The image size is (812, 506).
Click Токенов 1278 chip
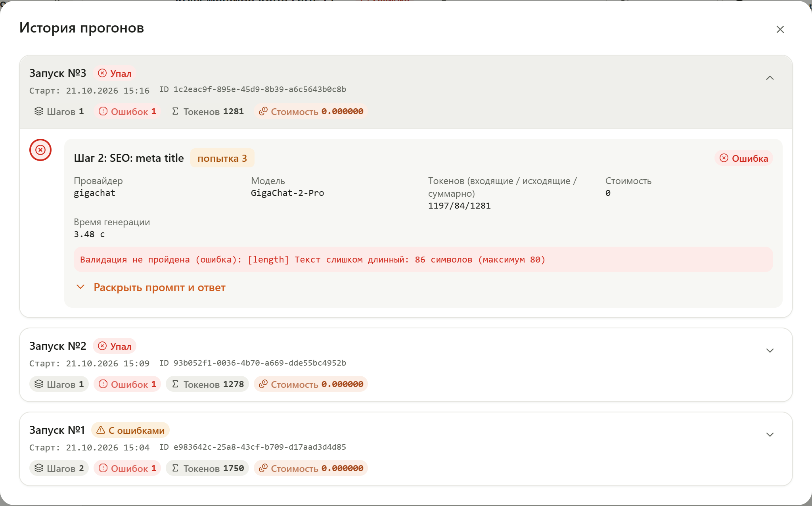coord(207,384)
